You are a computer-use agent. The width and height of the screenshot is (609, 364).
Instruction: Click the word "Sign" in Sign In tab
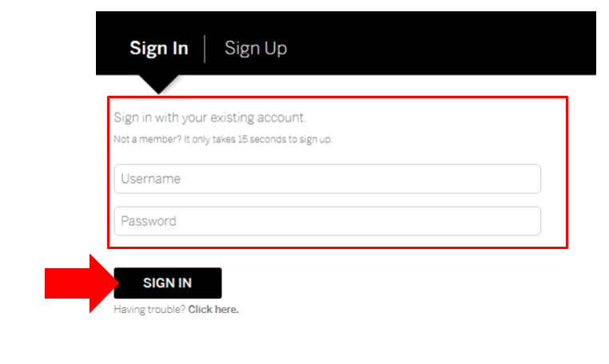tap(146, 49)
